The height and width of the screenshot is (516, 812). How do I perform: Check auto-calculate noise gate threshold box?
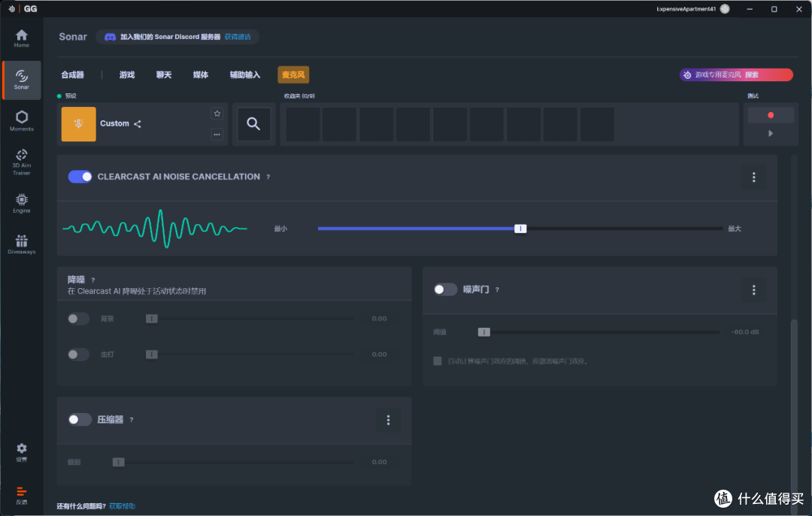click(437, 360)
